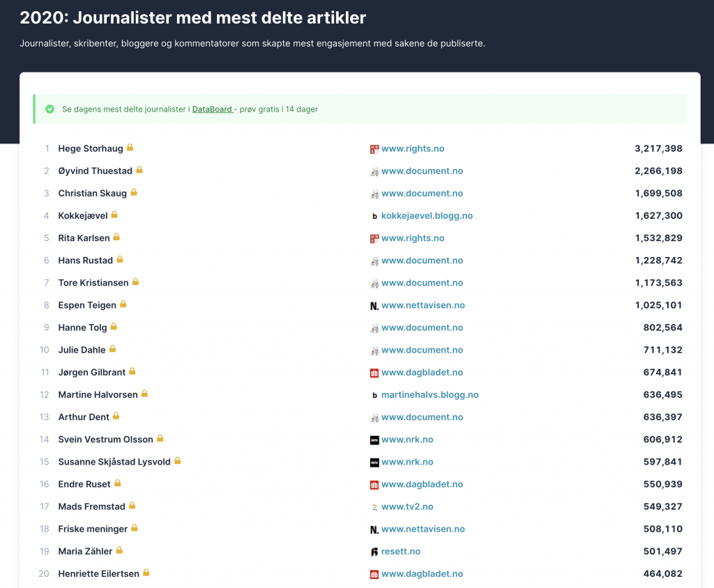Screen dimensions: 714x588
Task: Visit martinehalvs.blogg.no link
Action: 430,395
